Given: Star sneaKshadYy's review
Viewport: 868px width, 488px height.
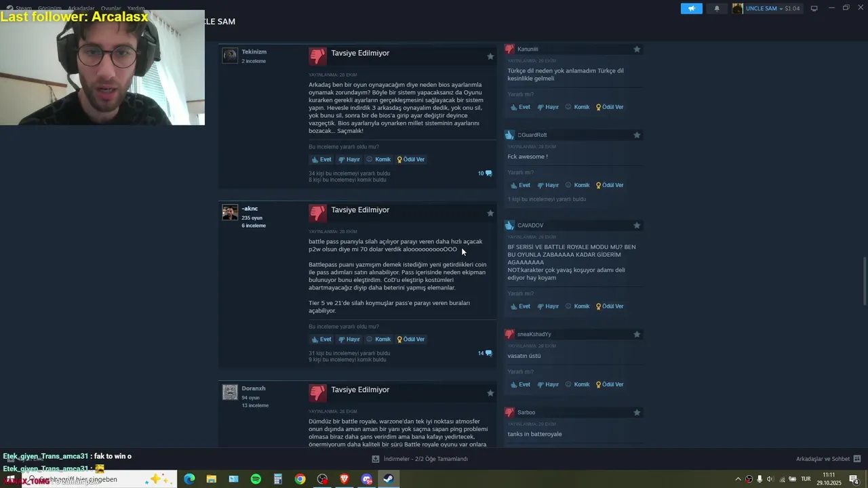Looking at the screenshot, I should tap(637, 334).
